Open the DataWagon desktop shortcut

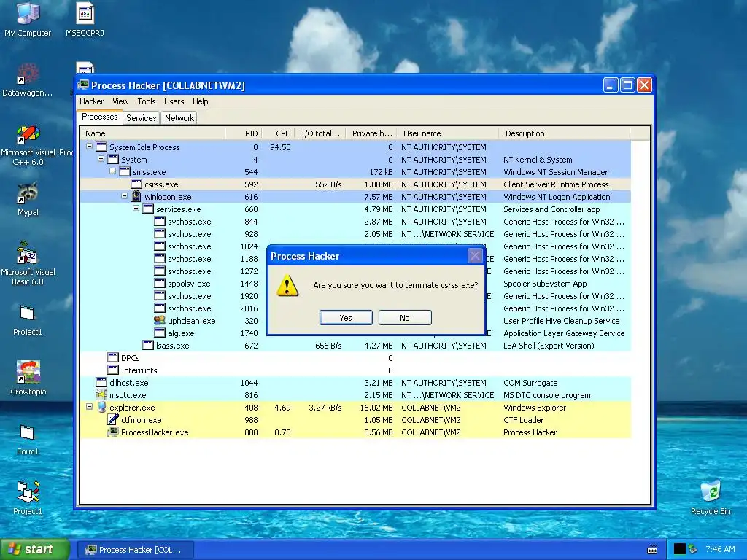[27, 79]
